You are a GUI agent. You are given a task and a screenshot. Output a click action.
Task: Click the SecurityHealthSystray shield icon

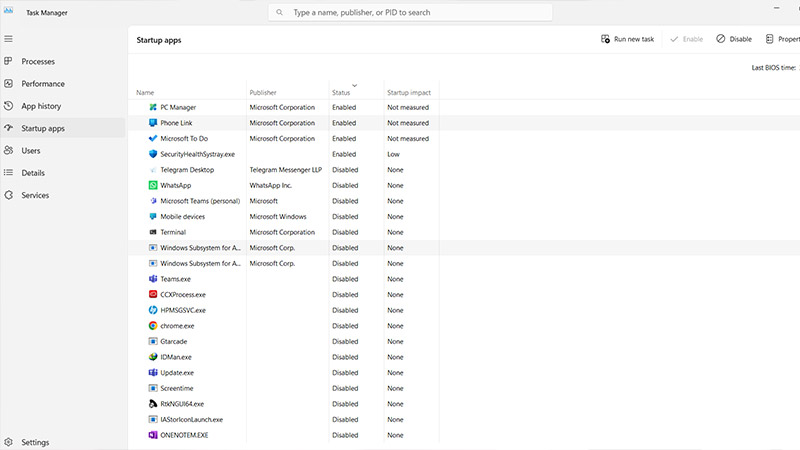[x=153, y=154]
